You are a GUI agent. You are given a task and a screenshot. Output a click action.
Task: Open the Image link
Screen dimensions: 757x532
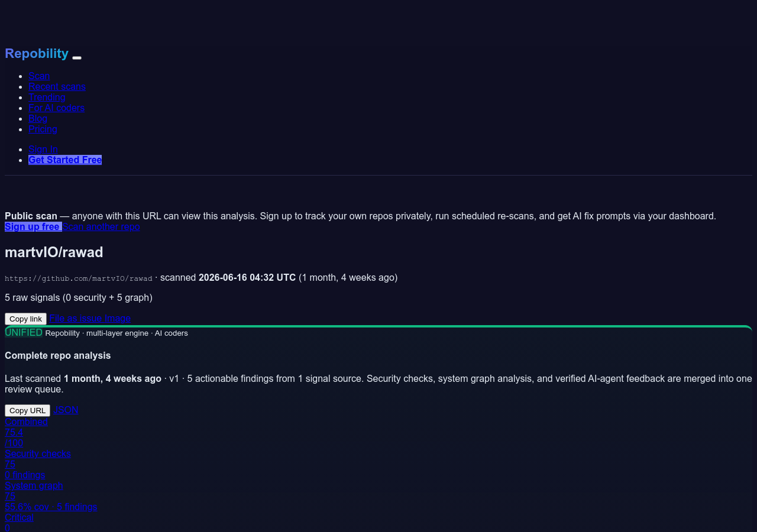pyautogui.click(x=118, y=318)
